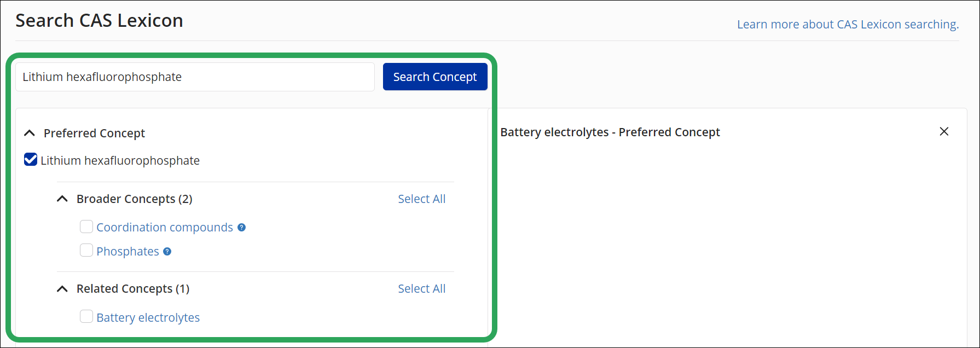Open the Phosphates concept link
Viewport: 980px width, 348px height.
(127, 251)
